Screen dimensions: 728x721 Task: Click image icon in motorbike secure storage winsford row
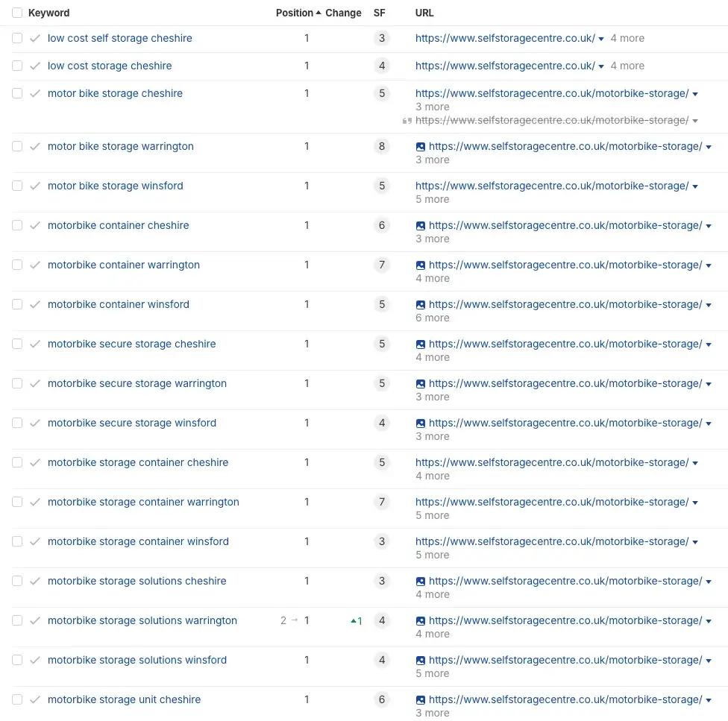pos(421,424)
